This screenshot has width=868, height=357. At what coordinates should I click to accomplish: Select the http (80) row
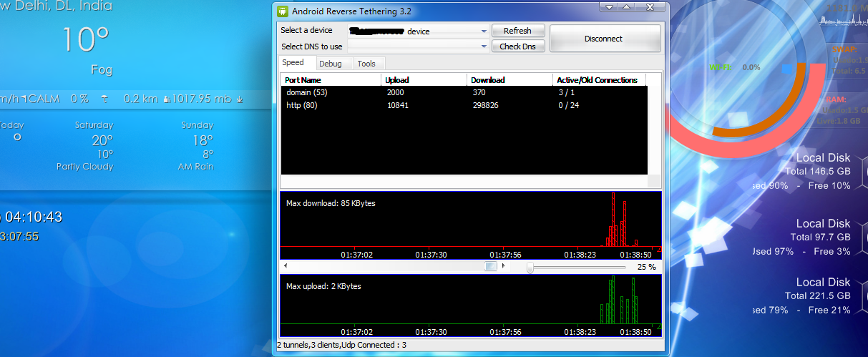pyautogui.click(x=464, y=106)
